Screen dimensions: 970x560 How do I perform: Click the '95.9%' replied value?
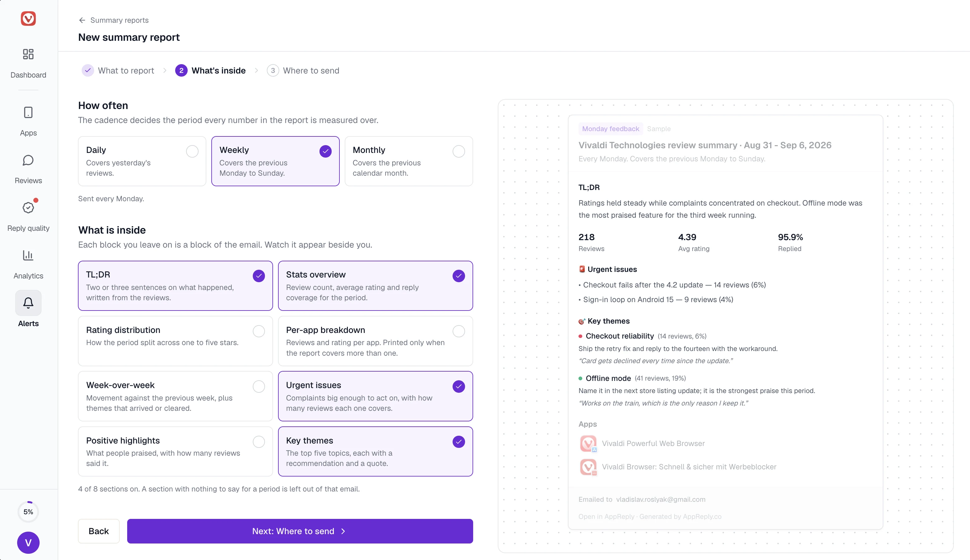(x=790, y=237)
